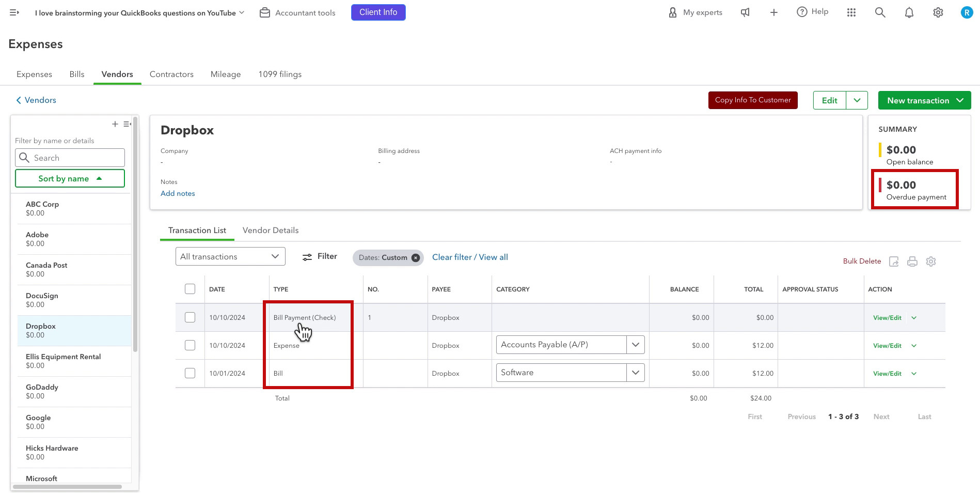Check the Bill Payment (Check) row checkbox
The width and height of the screenshot is (980, 493).
click(x=190, y=317)
